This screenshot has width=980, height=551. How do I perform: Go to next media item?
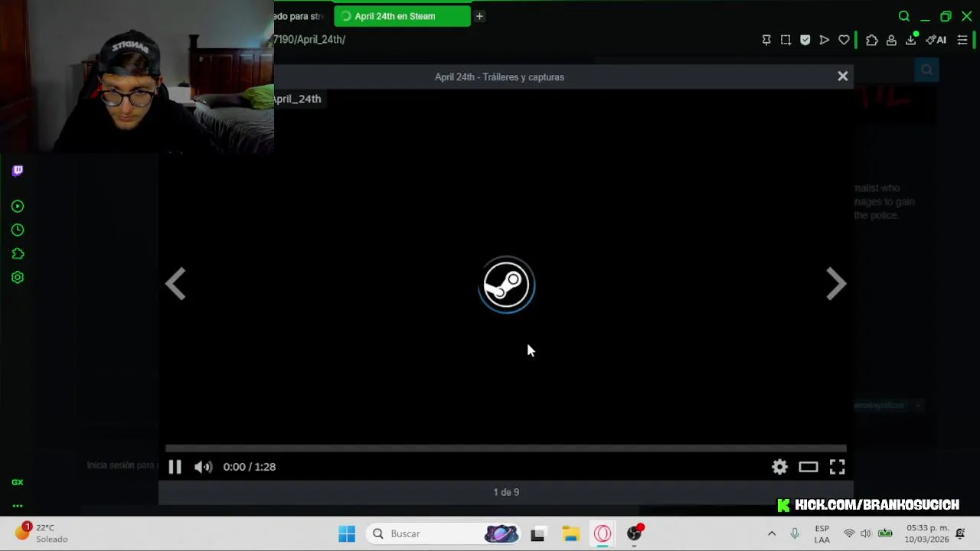[836, 284]
